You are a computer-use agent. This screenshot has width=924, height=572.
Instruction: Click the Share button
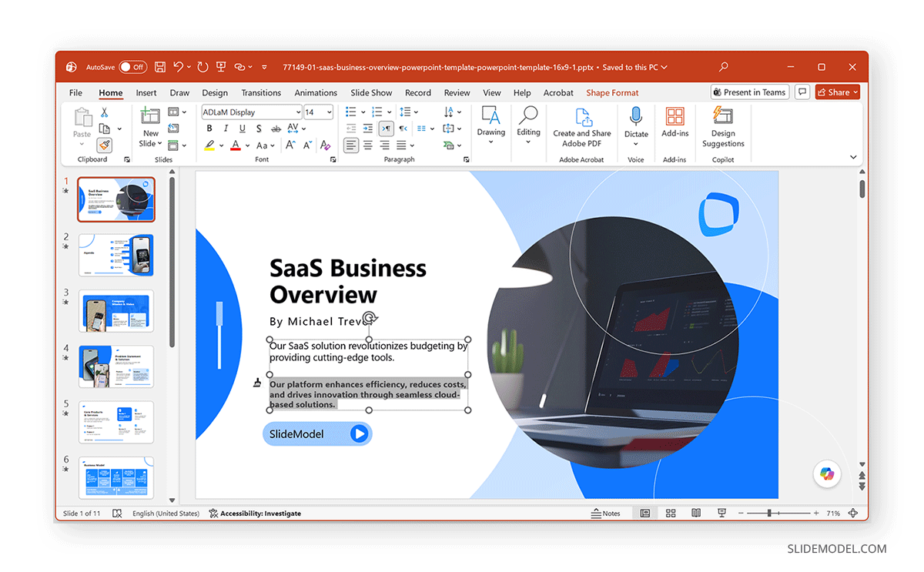[837, 92]
